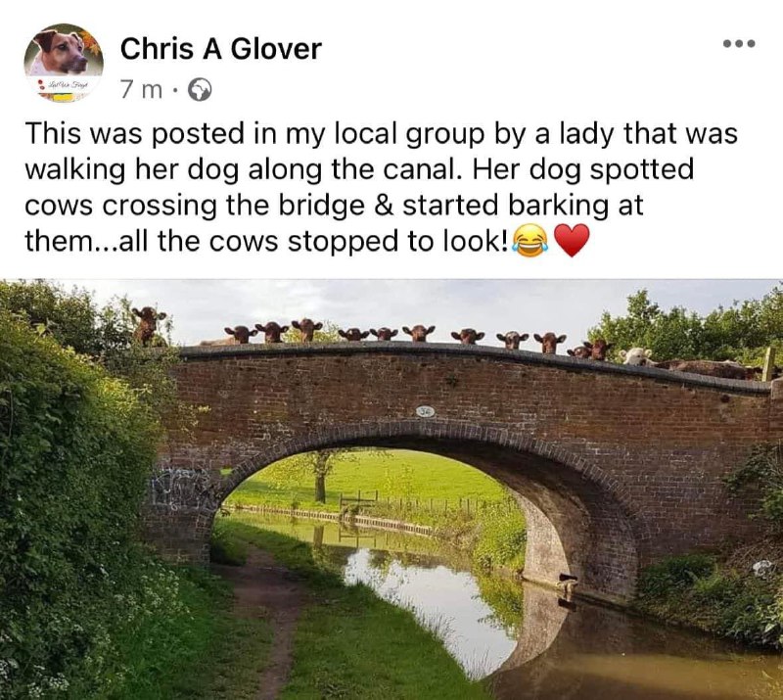Screen dimensions: 783x700
Task: Click the post text line starting "This was posted"
Action: point(382,134)
